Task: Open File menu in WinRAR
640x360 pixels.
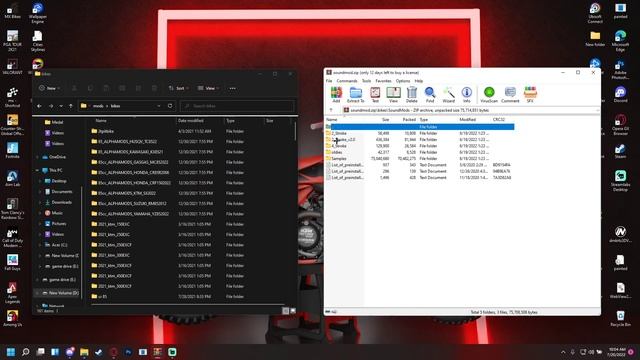Action: pos(329,81)
